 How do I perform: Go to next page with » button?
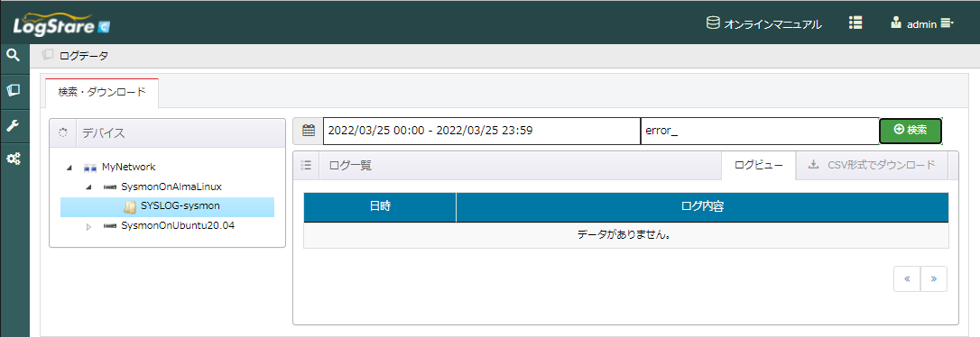coord(934,279)
